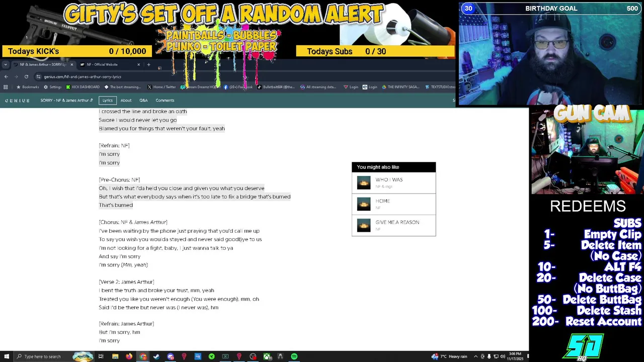
Task: Open the Bookmarks folder in bookmarks bar
Action: [x=27, y=87]
